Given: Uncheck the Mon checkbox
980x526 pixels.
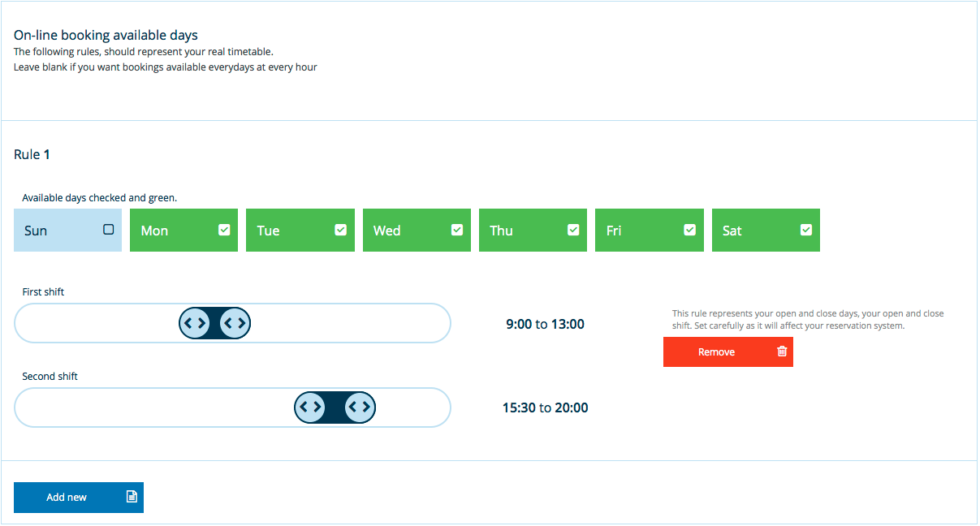Looking at the screenshot, I should point(224,230).
